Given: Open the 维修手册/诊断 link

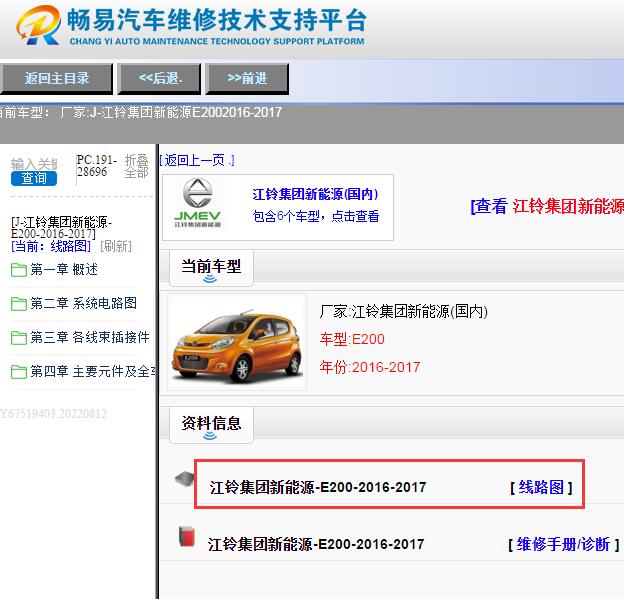Looking at the screenshot, I should tap(564, 544).
